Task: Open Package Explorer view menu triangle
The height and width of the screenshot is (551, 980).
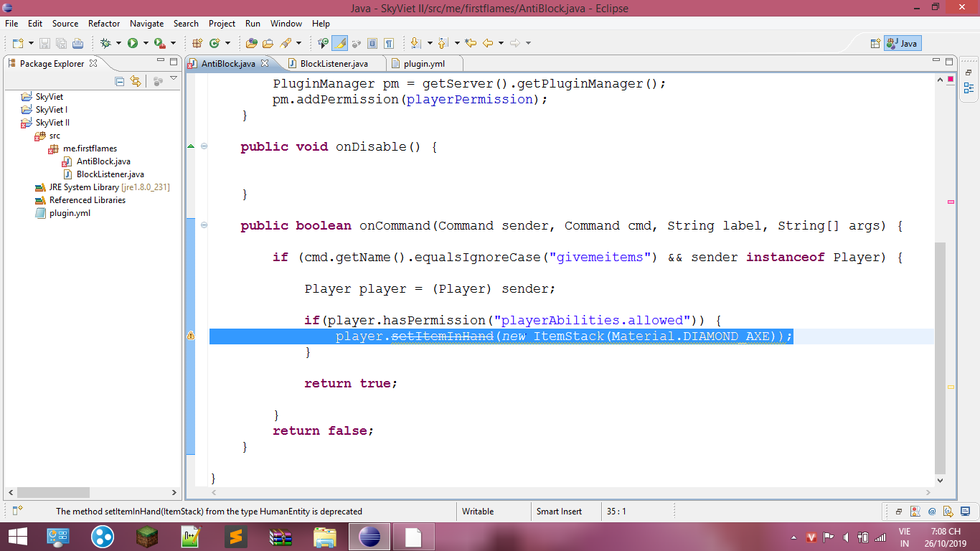Action: (173, 78)
